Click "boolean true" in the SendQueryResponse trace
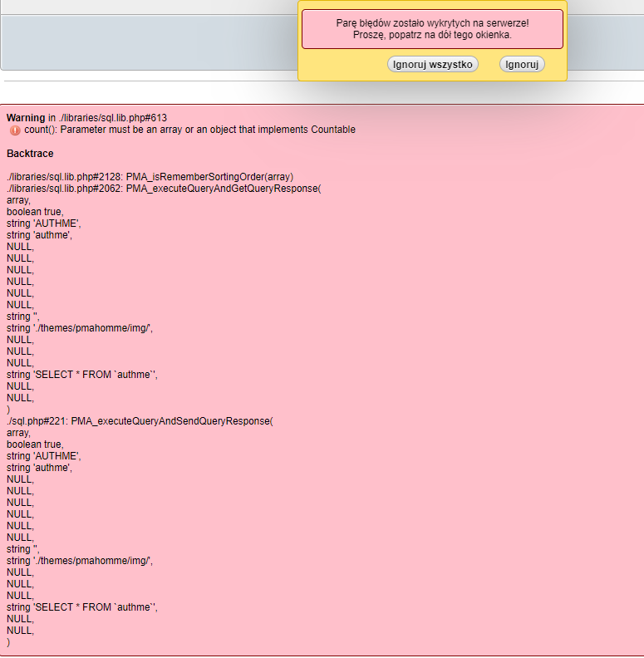The width and height of the screenshot is (644, 658). (x=35, y=444)
